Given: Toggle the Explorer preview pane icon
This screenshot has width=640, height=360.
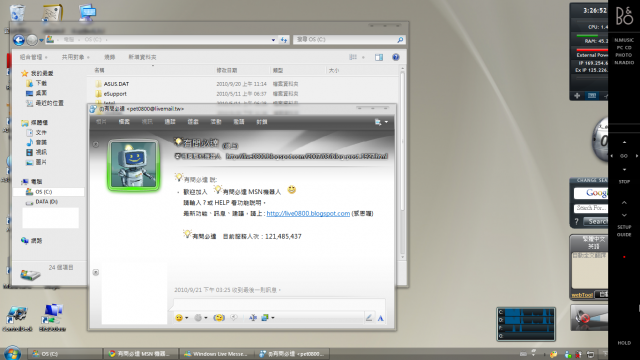Looking at the screenshot, I should tap(379, 57).
